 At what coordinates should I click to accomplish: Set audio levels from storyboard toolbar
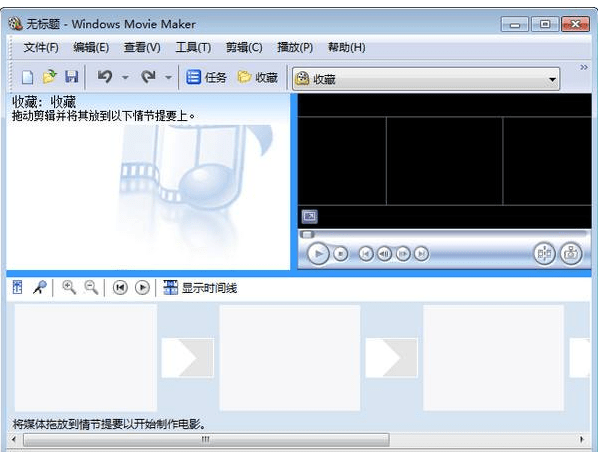pyautogui.click(x=18, y=287)
